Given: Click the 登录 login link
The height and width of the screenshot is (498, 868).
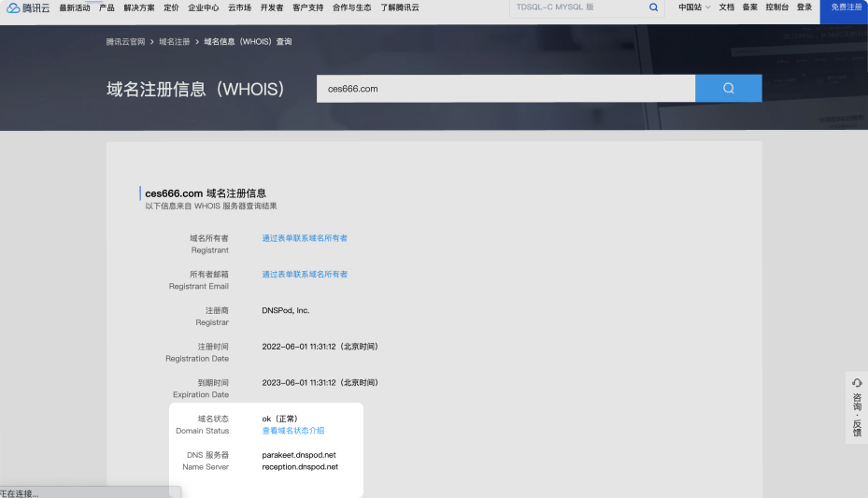Looking at the screenshot, I should tap(804, 7).
